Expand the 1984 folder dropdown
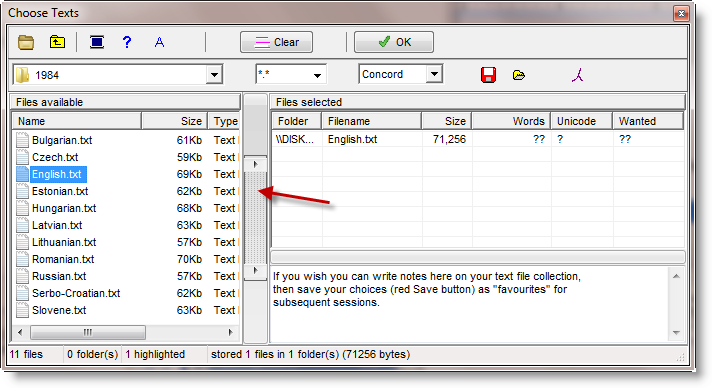This screenshot has width=712, height=388. pyautogui.click(x=214, y=75)
